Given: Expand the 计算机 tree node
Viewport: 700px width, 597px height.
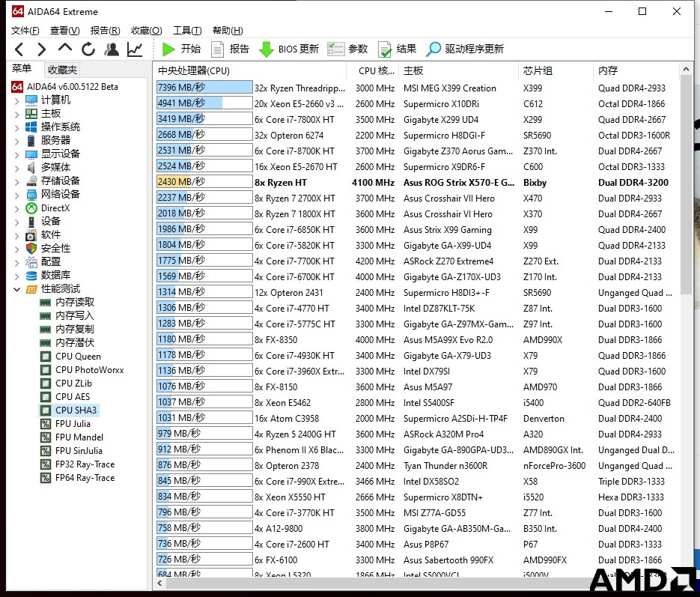Looking at the screenshot, I should click(x=17, y=101).
